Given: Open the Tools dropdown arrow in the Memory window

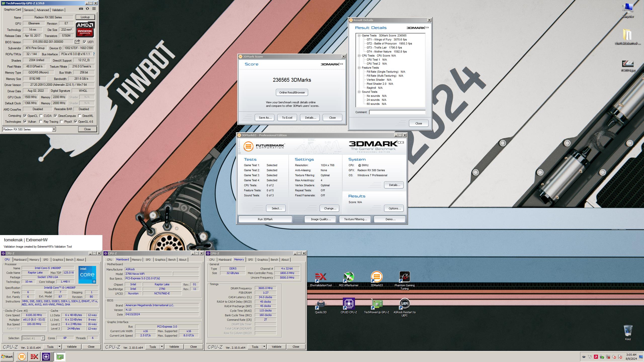Looking at the screenshot, I should tap(264, 347).
